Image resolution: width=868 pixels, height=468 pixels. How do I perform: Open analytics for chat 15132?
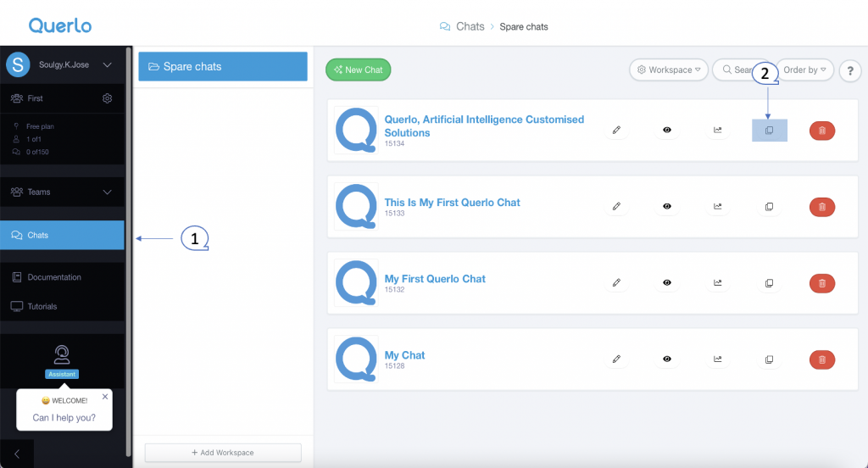click(717, 283)
